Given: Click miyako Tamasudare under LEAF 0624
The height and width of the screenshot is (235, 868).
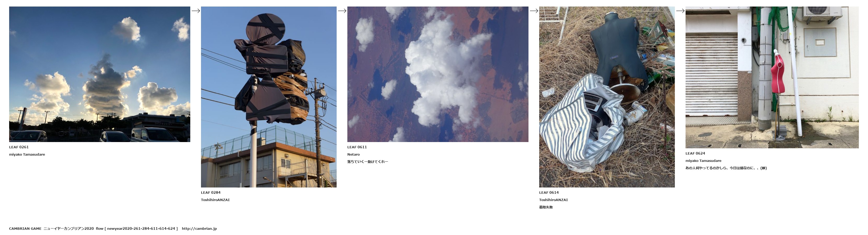Looking at the screenshot, I should click(x=703, y=161).
